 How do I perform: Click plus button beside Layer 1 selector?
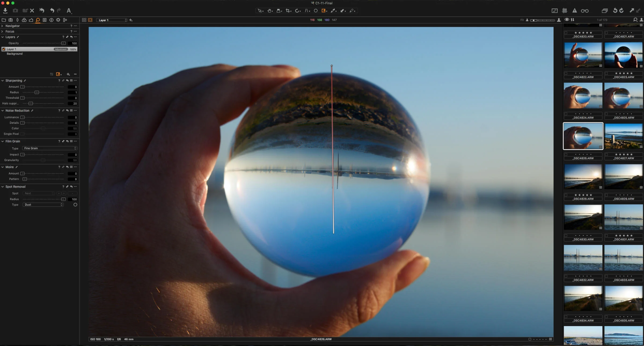click(131, 20)
